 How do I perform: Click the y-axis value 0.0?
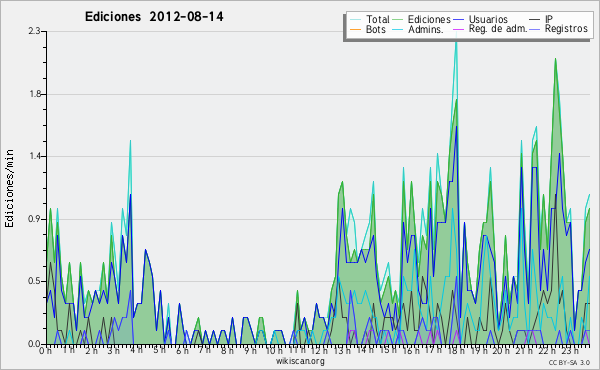pos(34,344)
